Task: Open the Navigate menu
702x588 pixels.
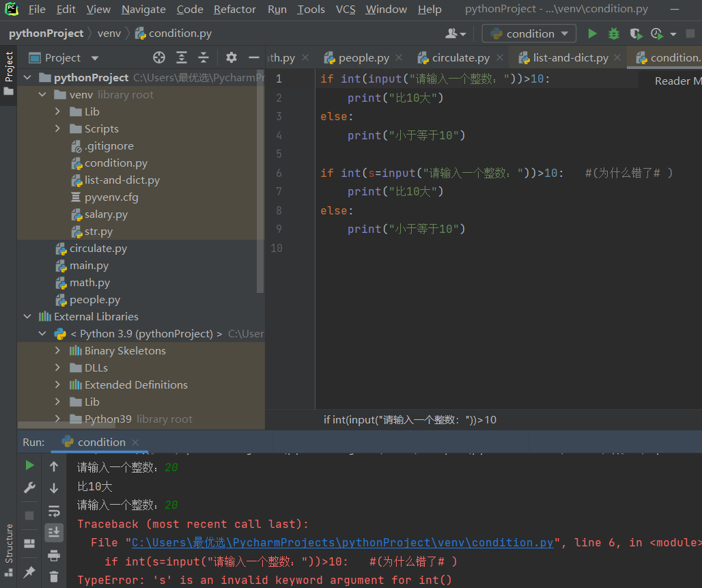Action: click(143, 9)
